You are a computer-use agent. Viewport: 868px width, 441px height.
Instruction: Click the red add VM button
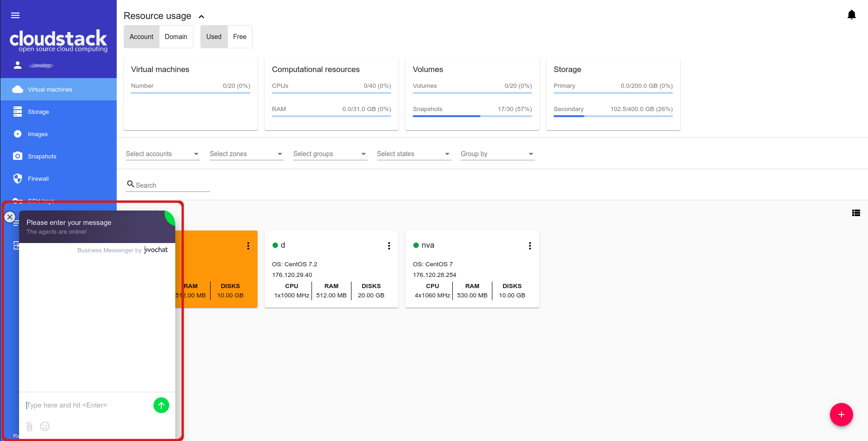click(x=841, y=415)
